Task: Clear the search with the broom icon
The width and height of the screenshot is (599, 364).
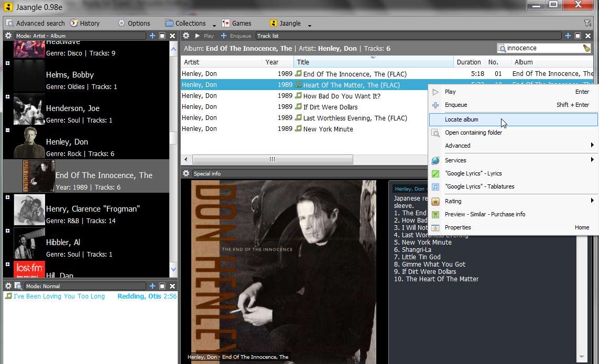Action: pyautogui.click(x=586, y=48)
